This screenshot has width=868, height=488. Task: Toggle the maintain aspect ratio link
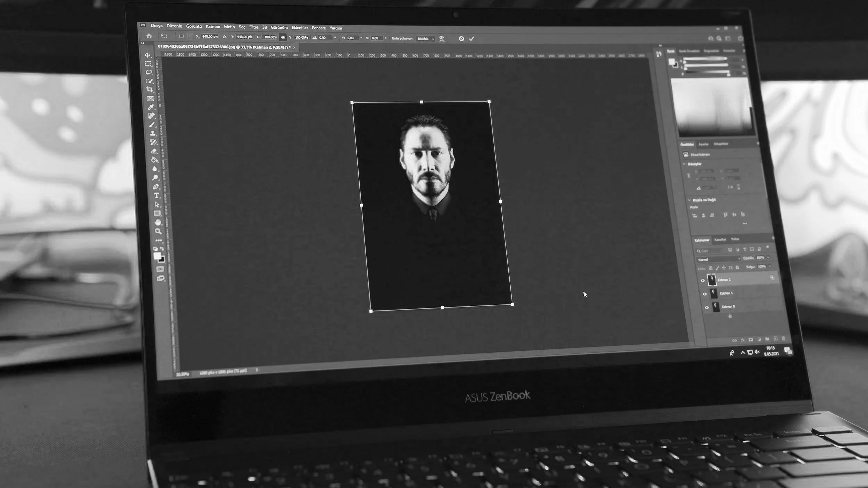coord(283,37)
